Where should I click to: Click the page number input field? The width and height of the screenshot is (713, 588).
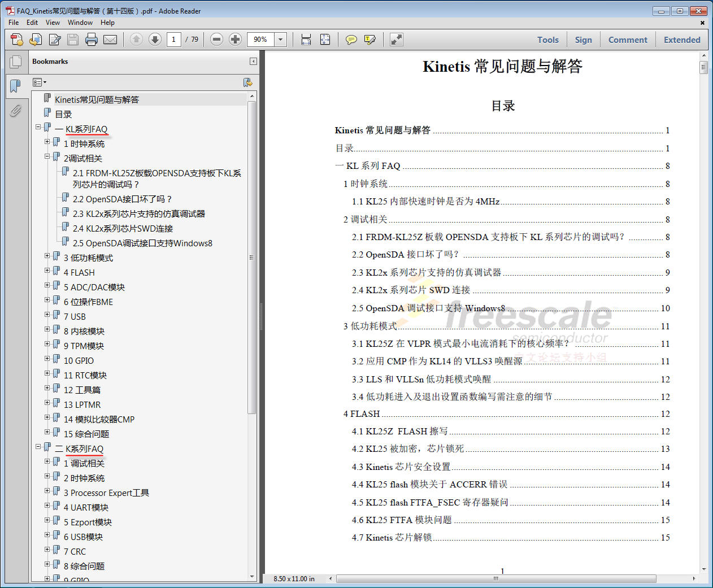point(173,40)
